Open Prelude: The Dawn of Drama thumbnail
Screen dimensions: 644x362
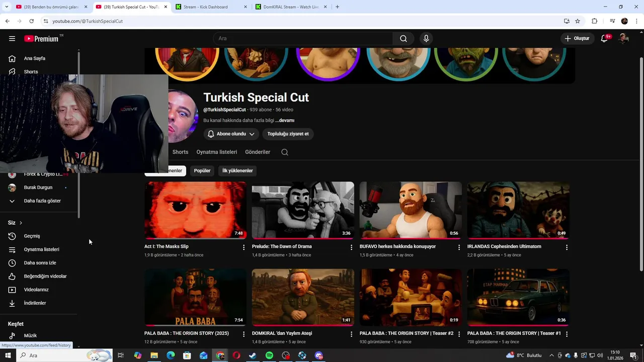click(303, 210)
